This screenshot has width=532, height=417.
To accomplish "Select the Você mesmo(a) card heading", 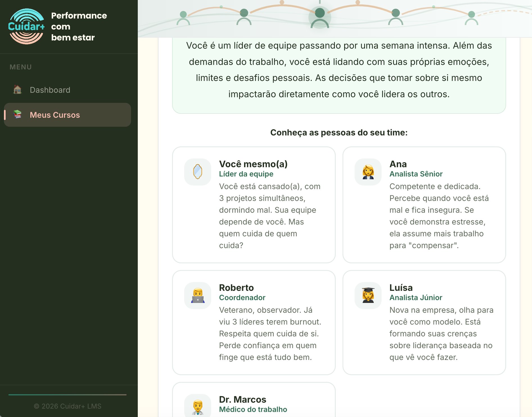I will tap(253, 164).
